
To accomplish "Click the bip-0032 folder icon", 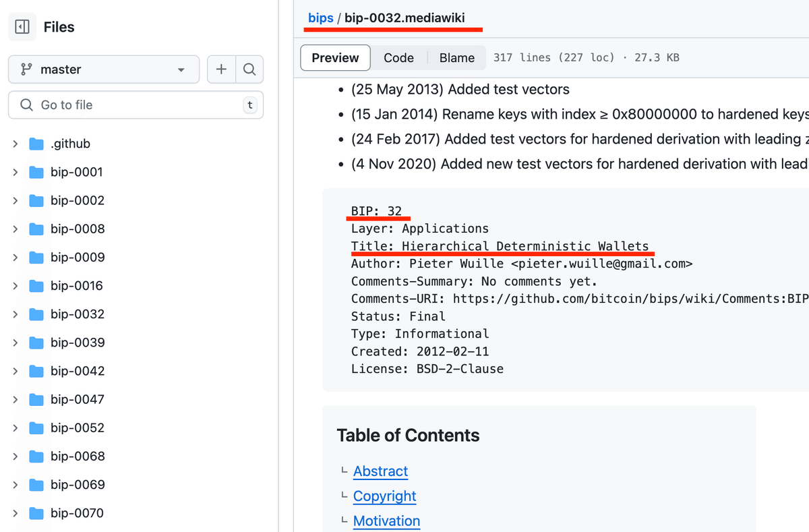I will [36, 314].
